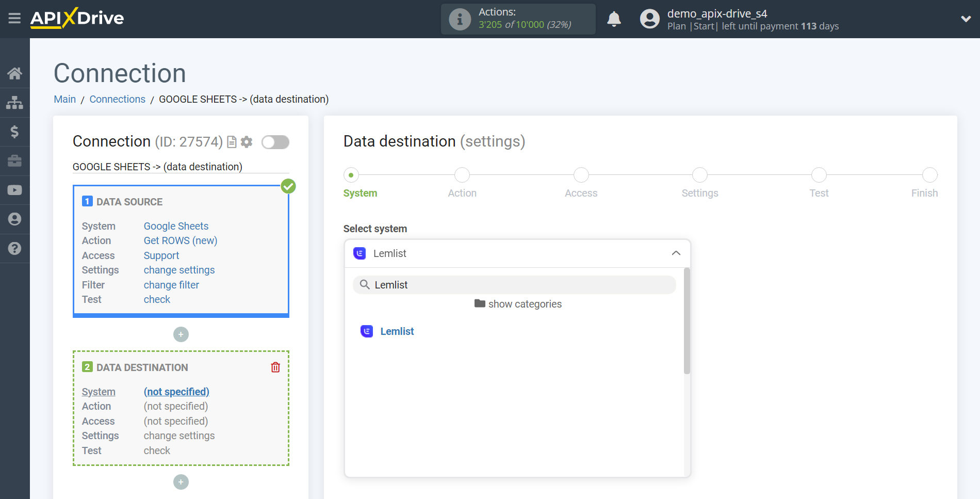This screenshot has height=499, width=980.
Task: Select the Access step
Action: (x=581, y=175)
